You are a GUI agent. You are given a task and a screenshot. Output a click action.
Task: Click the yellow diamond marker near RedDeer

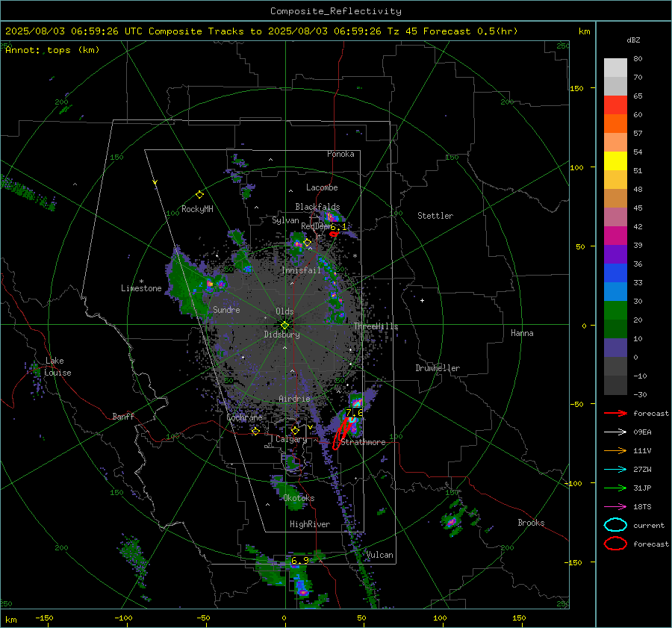(307, 243)
